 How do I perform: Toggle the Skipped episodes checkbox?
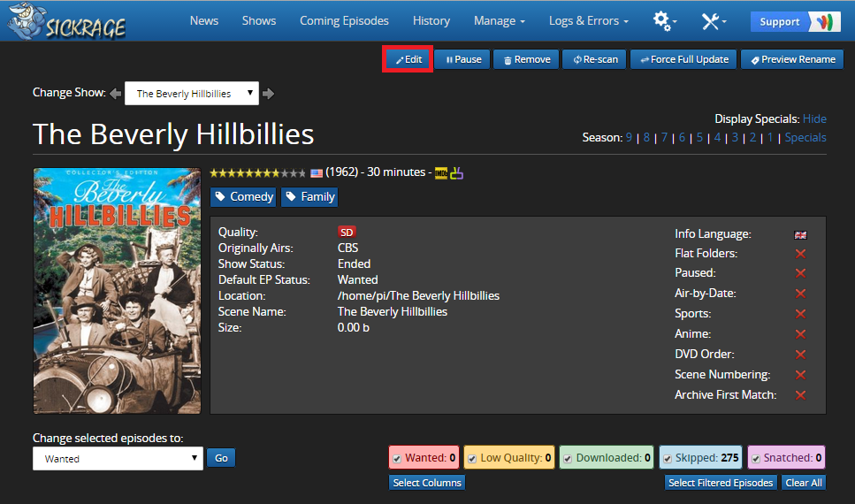pos(668,458)
